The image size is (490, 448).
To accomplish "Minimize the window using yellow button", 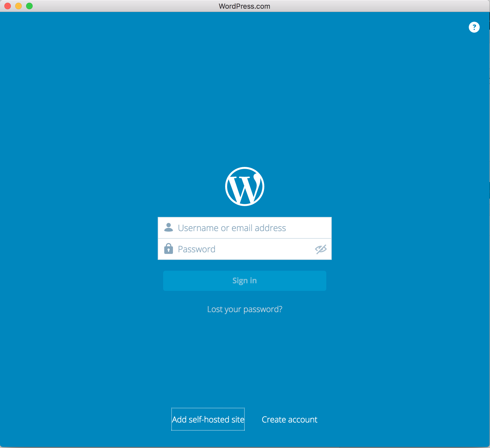I will coord(18,6).
